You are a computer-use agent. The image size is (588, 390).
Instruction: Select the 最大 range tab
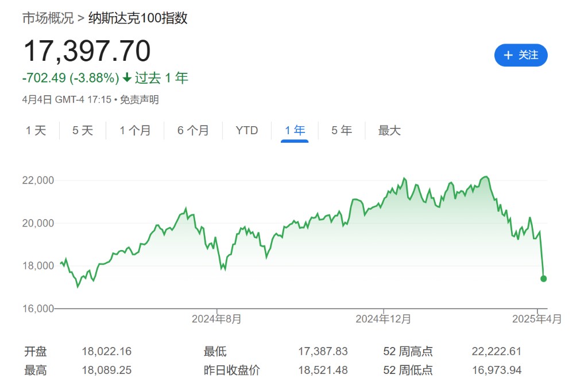point(389,130)
